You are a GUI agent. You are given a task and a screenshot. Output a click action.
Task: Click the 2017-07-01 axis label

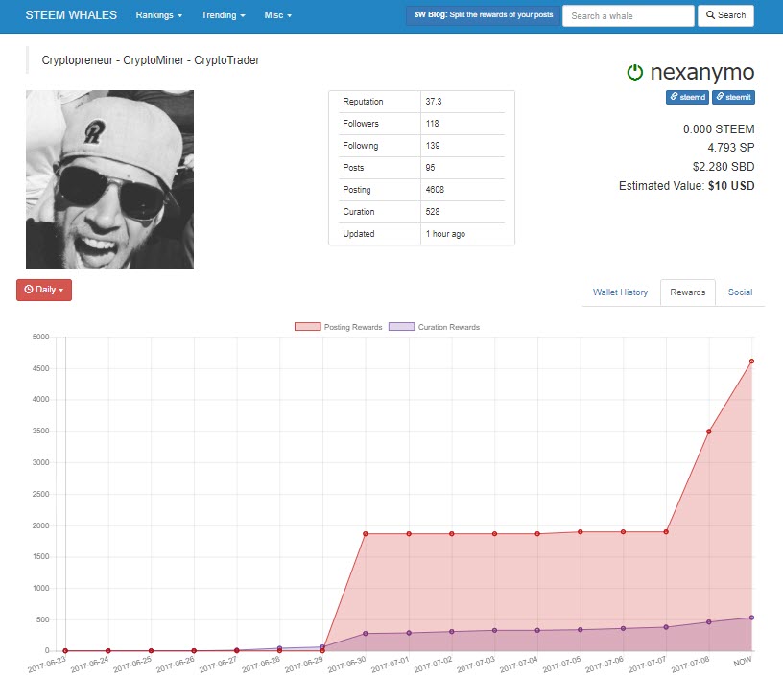pos(390,665)
